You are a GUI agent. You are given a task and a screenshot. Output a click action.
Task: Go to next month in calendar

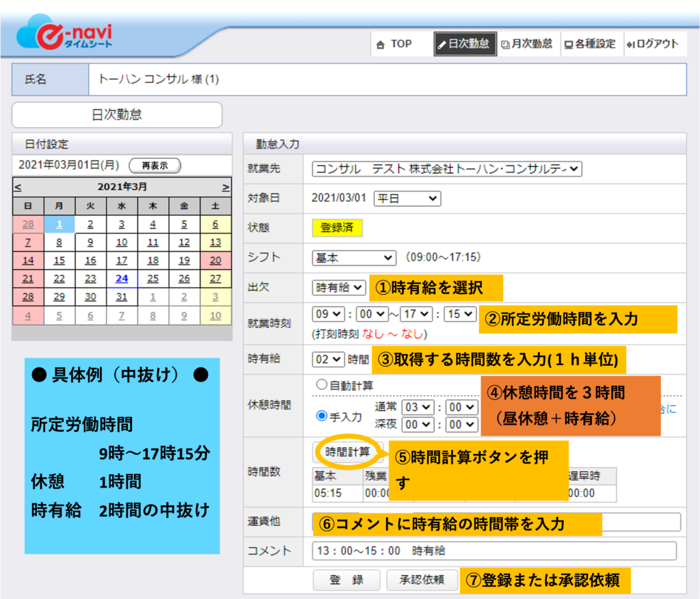[226, 187]
